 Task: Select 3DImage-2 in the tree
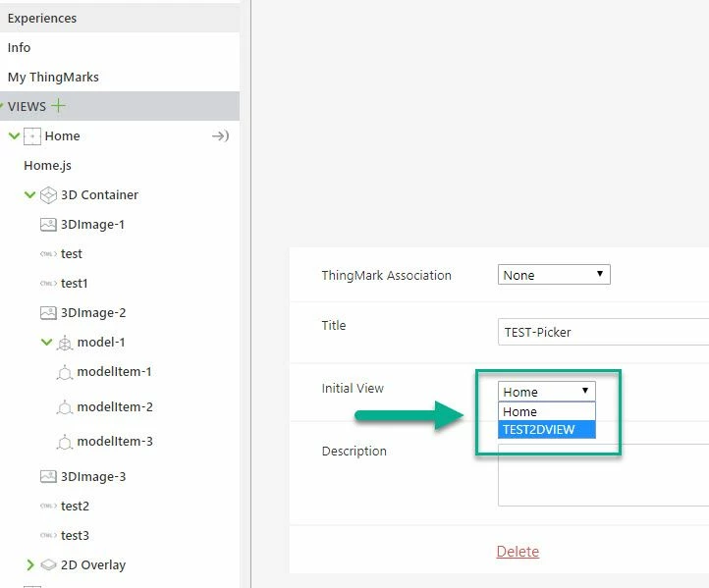coord(93,313)
